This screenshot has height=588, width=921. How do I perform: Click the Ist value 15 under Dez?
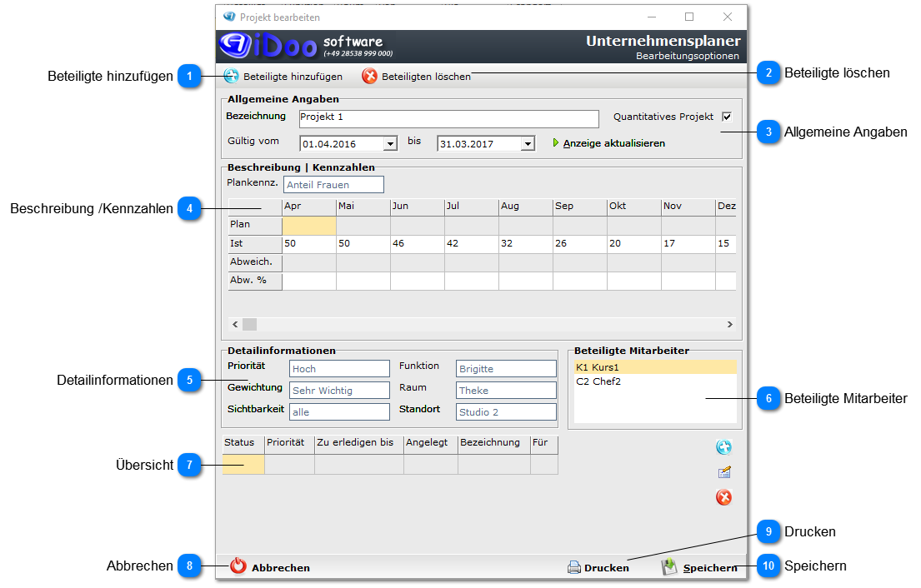726,243
